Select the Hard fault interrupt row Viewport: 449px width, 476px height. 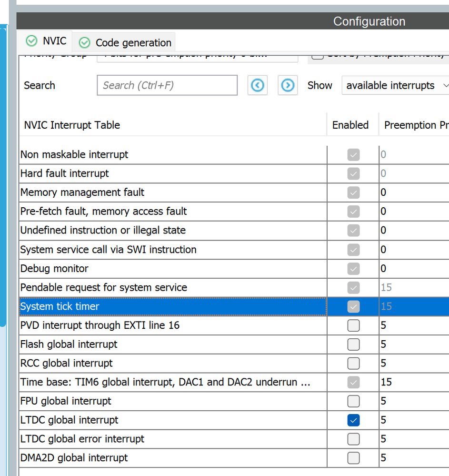[65, 173]
